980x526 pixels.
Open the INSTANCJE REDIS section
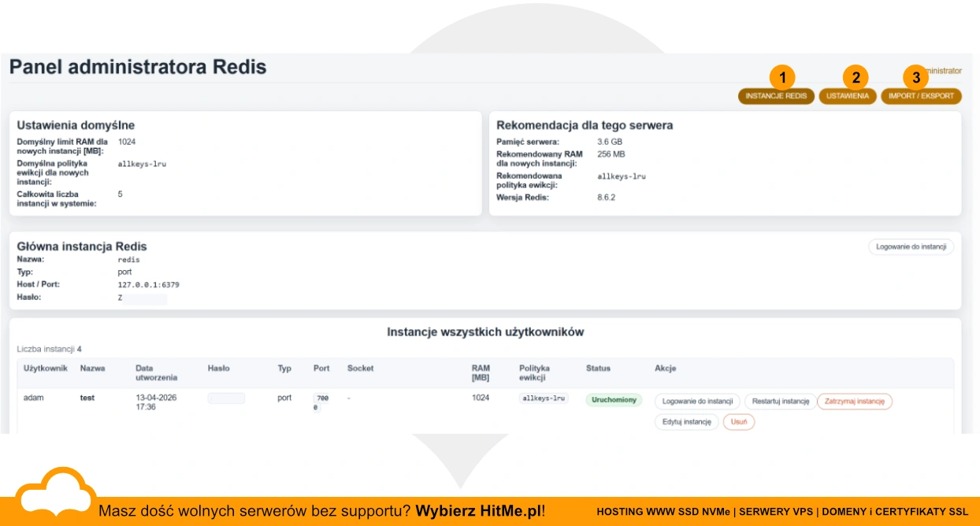776,96
